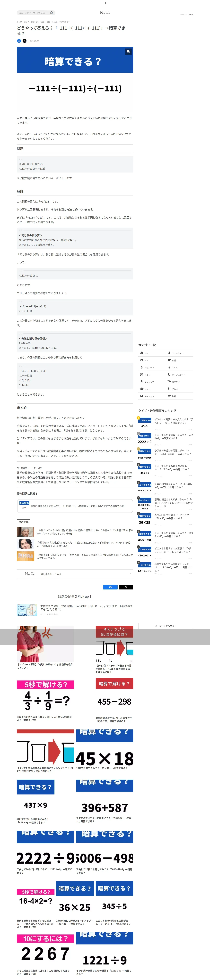Click the レシピ pot icon
210x980 pixels.
click(141, 389)
